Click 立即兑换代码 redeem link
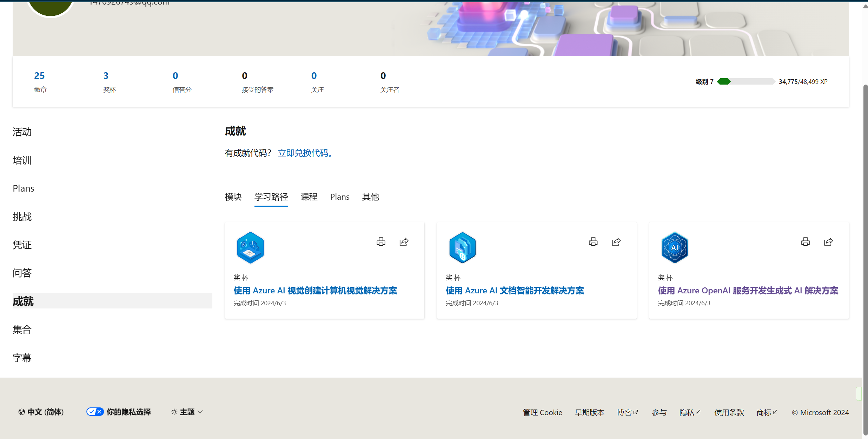Image resolution: width=868 pixels, height=439 pixels. [x=305, y=153]
